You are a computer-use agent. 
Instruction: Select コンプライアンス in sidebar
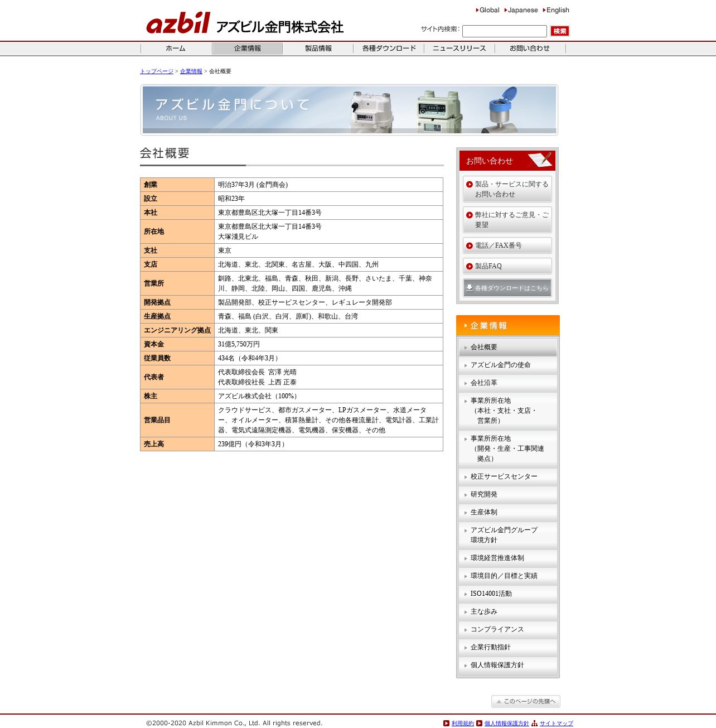508,629
